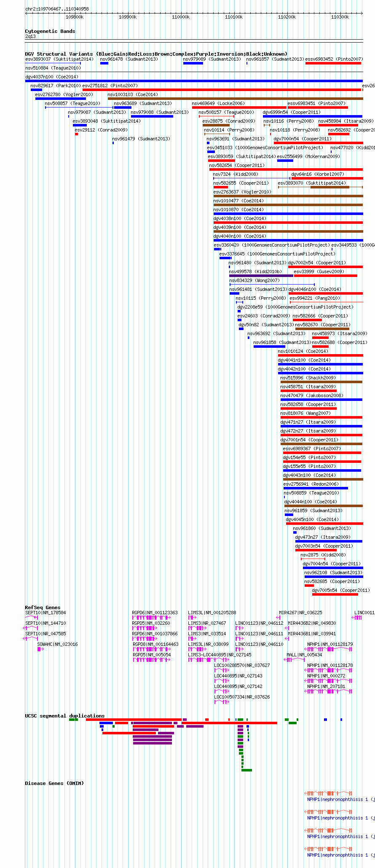
Task: Select nsv469649 (Locke2006) variant label
Action: [218, 103]
